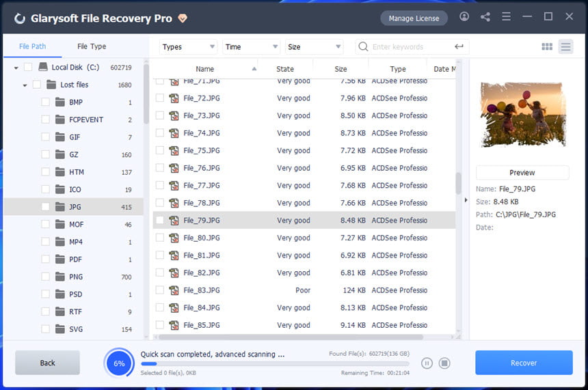Collapse the Local Disk (C:) tree node

pyautogui.click(x=16, y=68)
